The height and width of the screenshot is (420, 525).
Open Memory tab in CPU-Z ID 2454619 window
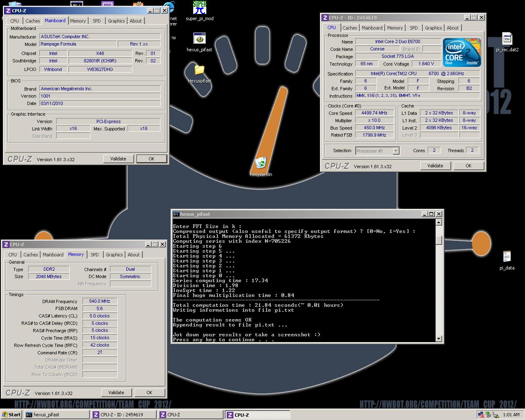pyautogui.click(x=395, y=28)
